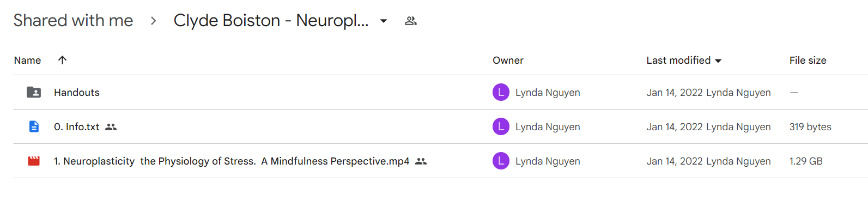Click the shared icon next to the mp4 file name

pyautogui.click(x=421, y=161)
